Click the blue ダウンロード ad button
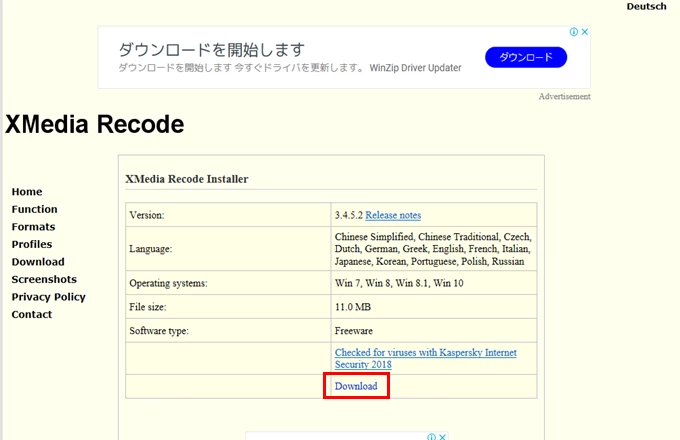This screenshot has height=440, width=680. click(526, 57)
